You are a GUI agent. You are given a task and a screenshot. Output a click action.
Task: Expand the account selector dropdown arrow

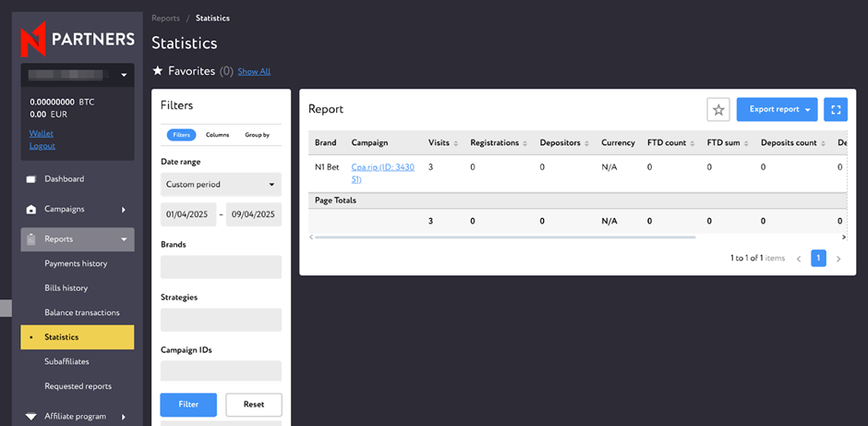124,75
